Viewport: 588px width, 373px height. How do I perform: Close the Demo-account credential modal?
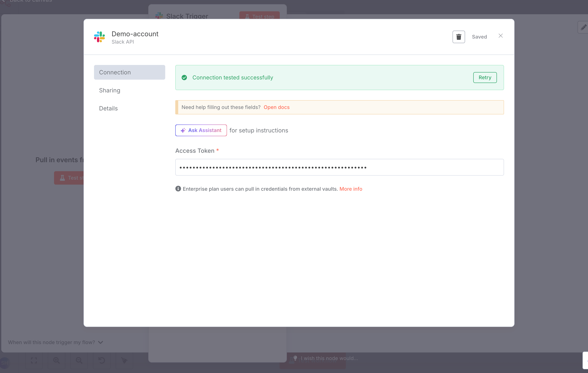point(500,36)
